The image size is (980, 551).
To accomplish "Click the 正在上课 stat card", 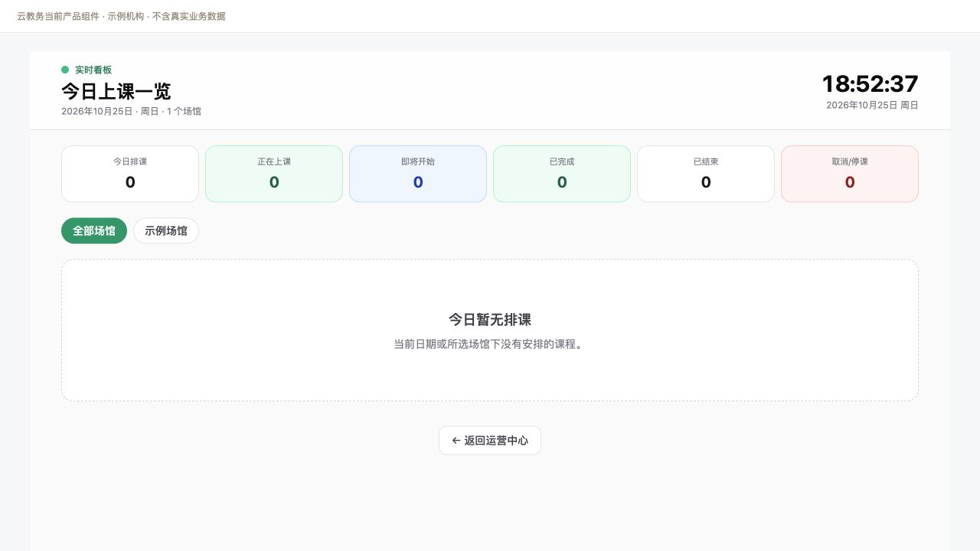I will point(274,174).
